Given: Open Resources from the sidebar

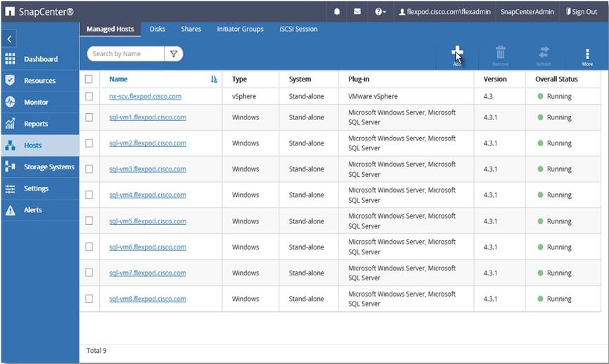Looking at the screenshot, I should point(40,81).
